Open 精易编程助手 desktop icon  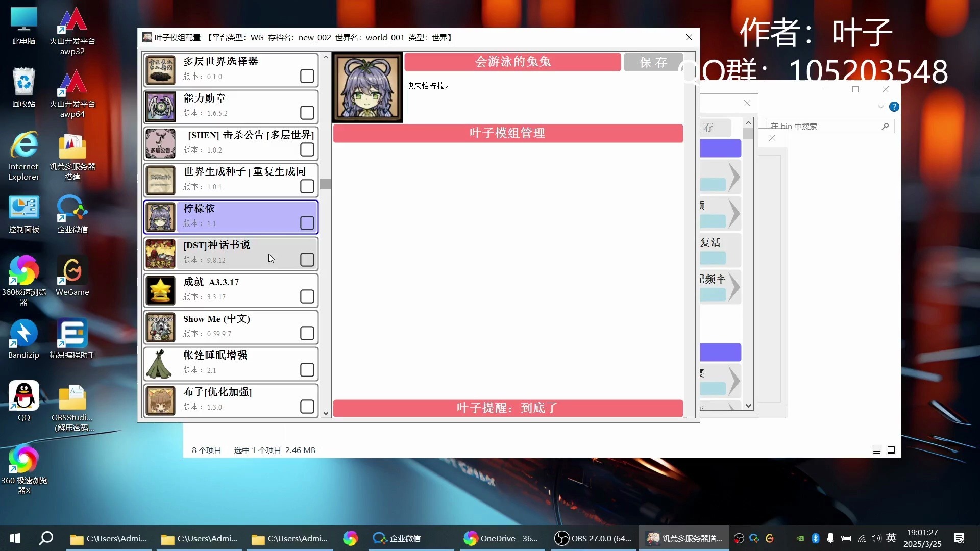pyautogui.click(x=72, y=339)
